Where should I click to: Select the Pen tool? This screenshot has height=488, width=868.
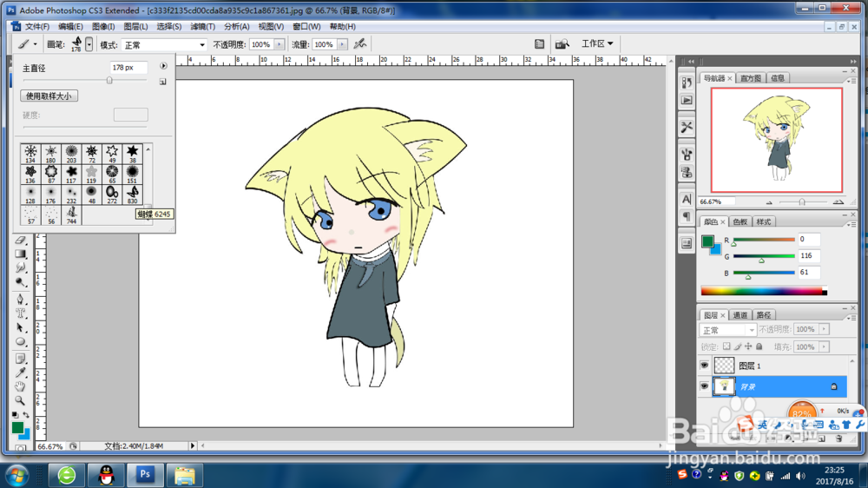coord(21,299)
